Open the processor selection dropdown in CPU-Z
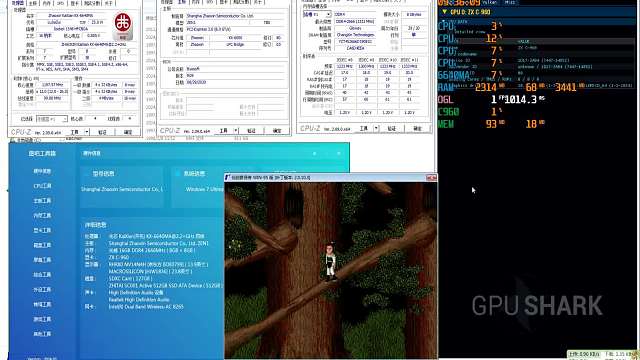 51,119
